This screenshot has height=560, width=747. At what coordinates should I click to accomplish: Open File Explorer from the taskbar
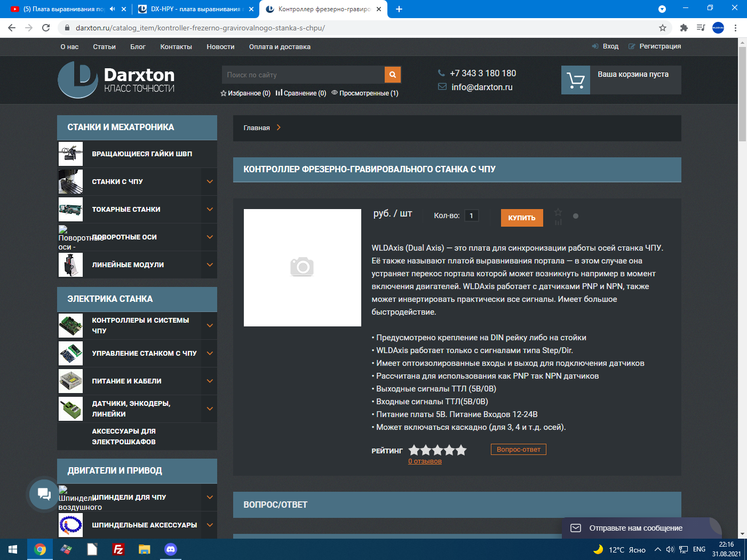tap(145, 549)
